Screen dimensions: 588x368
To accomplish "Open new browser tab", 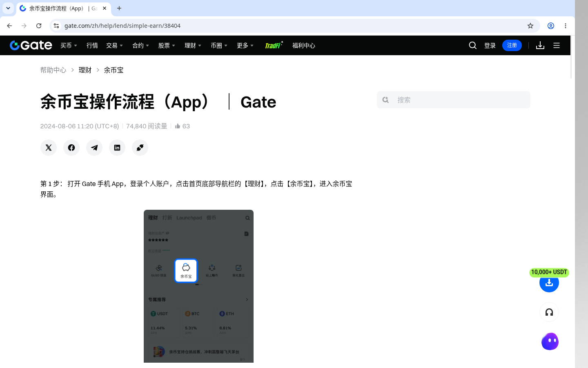I will (x=119, y=8).
